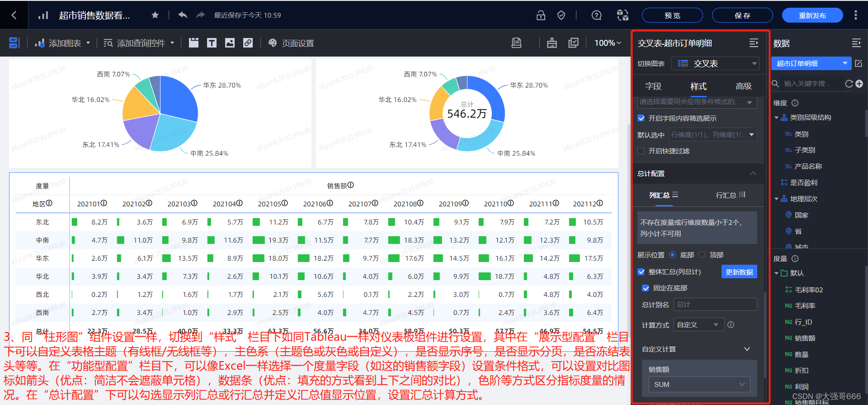This screenshot has height=405, width=868.
Task: Collapse 类别层级结构 tree node
Action: tap(776, 118)
